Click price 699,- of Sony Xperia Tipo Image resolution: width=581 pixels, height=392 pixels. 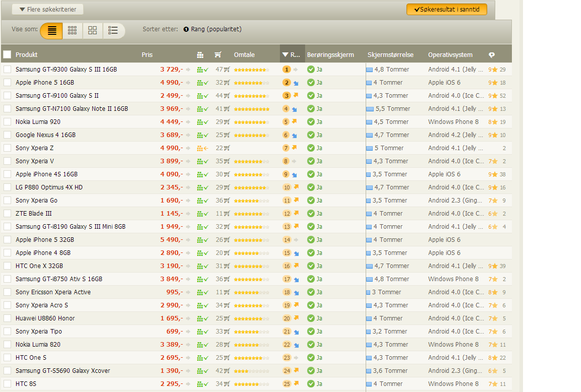click(x=175, y=332)
